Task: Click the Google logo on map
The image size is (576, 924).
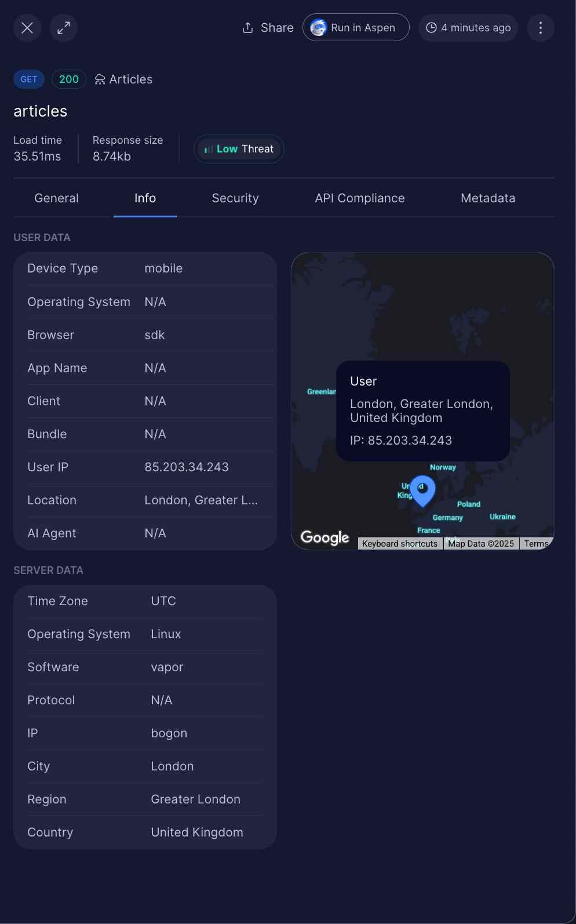Action: tap(325, 538)
